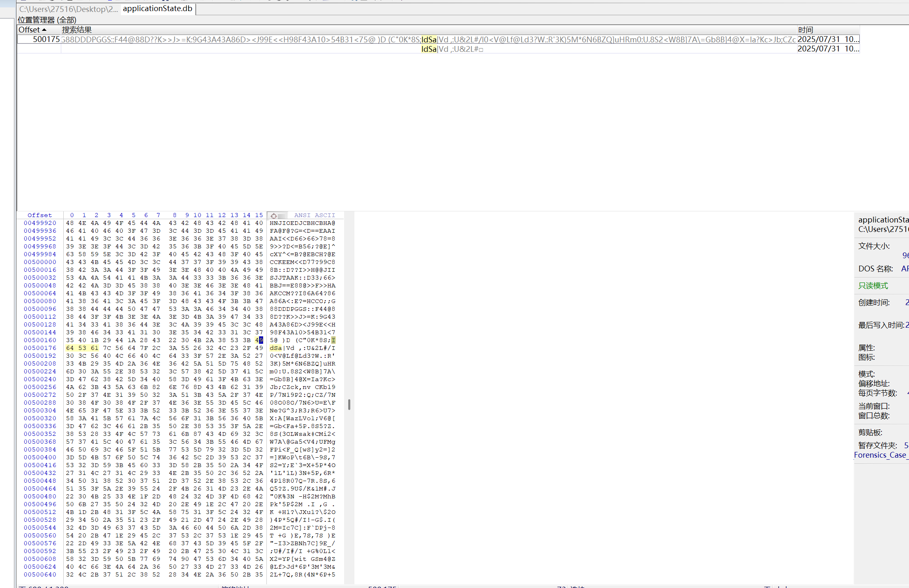Sort by the 时间 column header
The height and width of the screenshot is (588, 909).
pos(805,30)
